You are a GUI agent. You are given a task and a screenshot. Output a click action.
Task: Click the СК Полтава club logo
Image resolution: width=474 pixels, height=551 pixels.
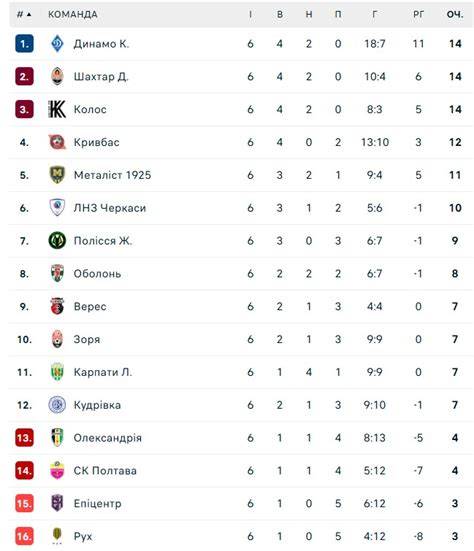click(57, 471)
